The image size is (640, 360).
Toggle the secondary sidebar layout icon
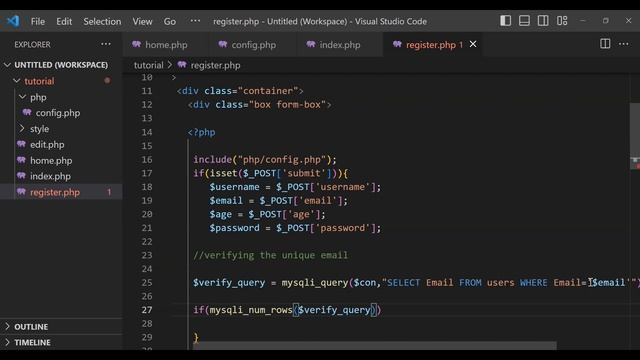point(543,21)
